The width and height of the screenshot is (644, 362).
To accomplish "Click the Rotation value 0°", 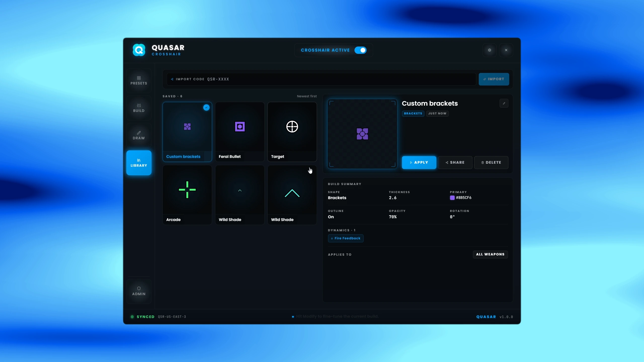I will pyautogui.click(x=452, y=217).
